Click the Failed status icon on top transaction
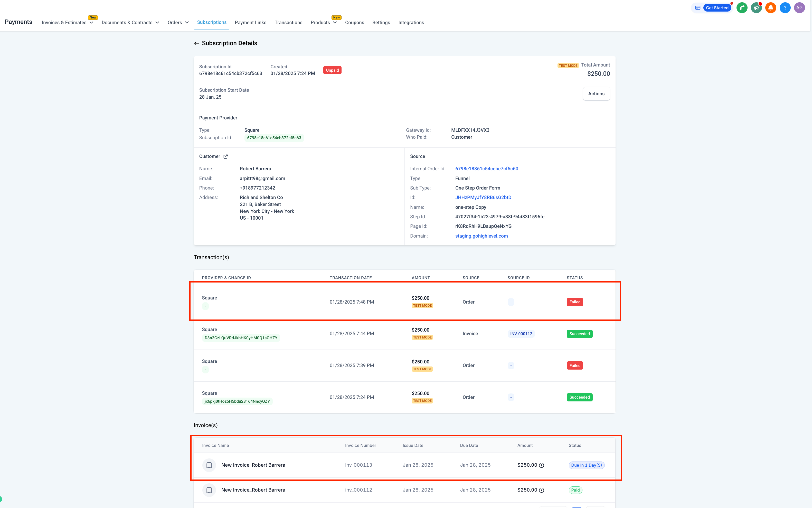Screen dimensions: 812x508 (574, 302)
